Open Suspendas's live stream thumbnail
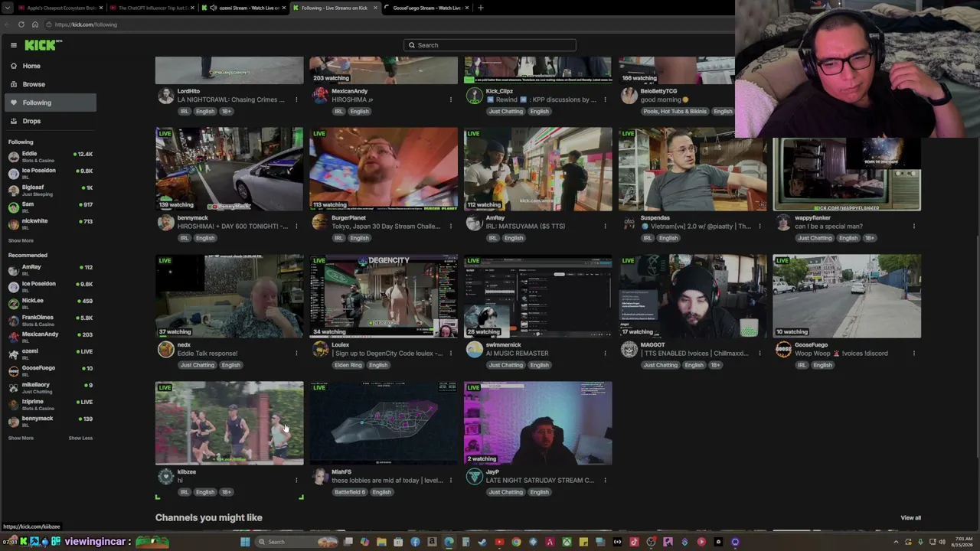980x551 pixels. [x=692, y=169]
